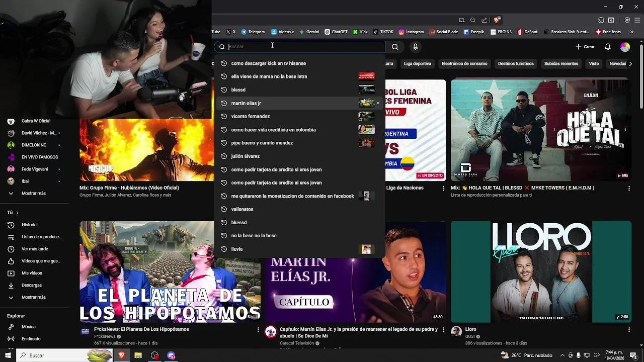Choose 'me quitararon la monetizacion de contenido en facebook'

(300, 196)
